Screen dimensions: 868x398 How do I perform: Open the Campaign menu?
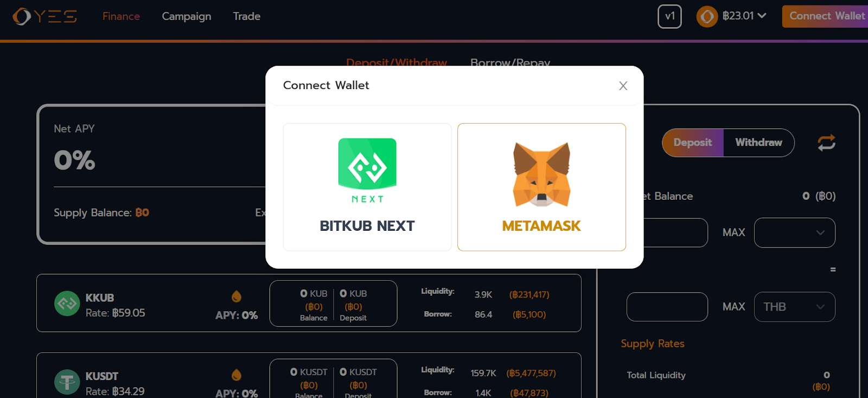pyautogui.click(x=187, y=16)
